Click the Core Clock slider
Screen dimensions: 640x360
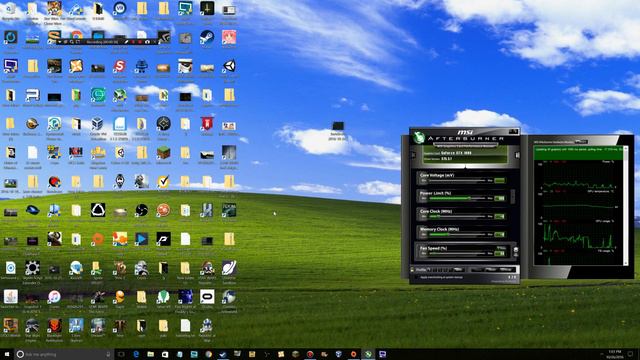pos(456,216)
